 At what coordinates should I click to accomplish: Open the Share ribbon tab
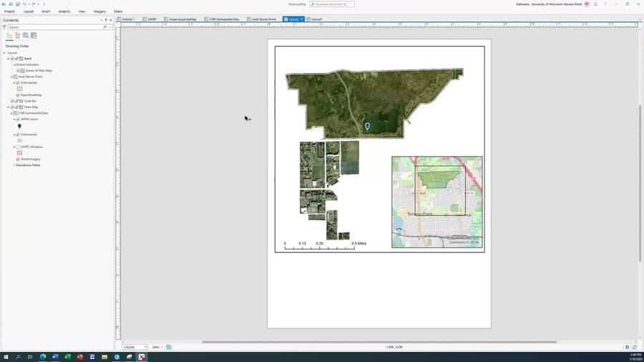[118, 11]
